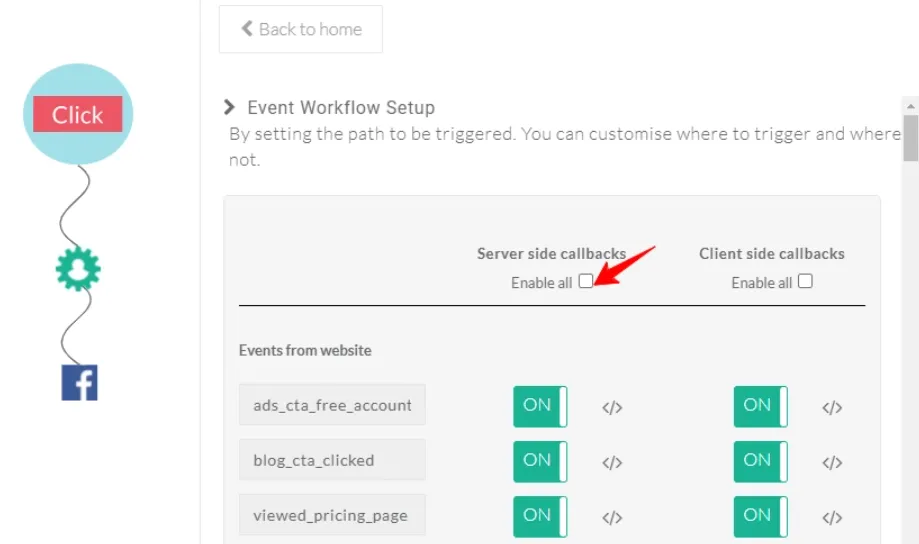This screenshot has width=919, height=544.
Task: View client code for viewed_pricing_page
Action: [832, 518]
